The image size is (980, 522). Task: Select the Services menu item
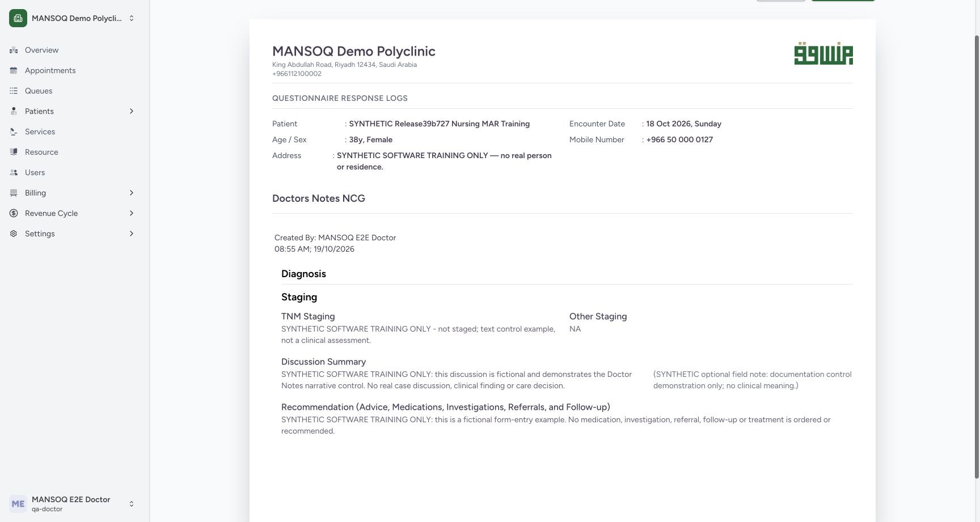(x=75, y=132)
